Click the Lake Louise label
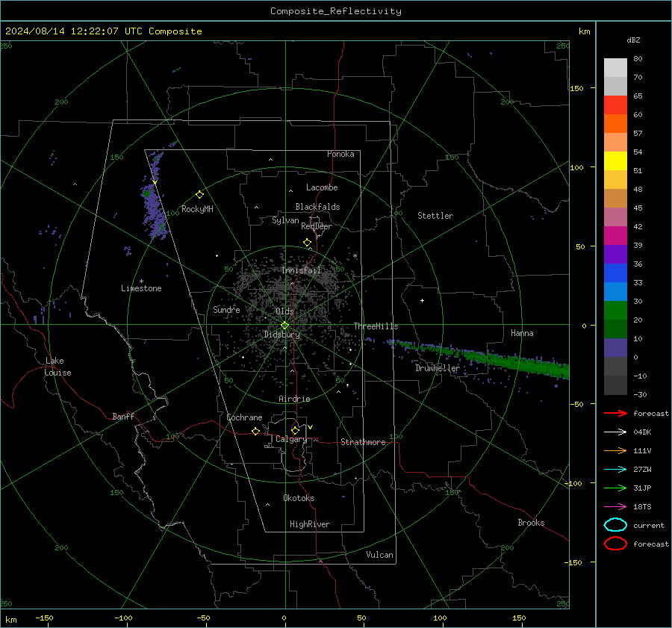Image resolution: width=672 pixels, height=628 pixels. [x=57, y=367]
